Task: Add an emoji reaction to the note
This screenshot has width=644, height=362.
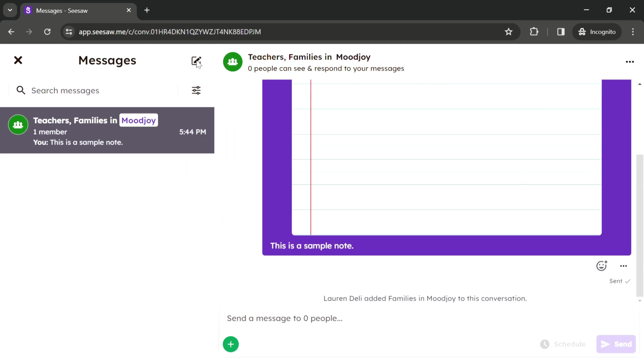Action: (602, 266)
